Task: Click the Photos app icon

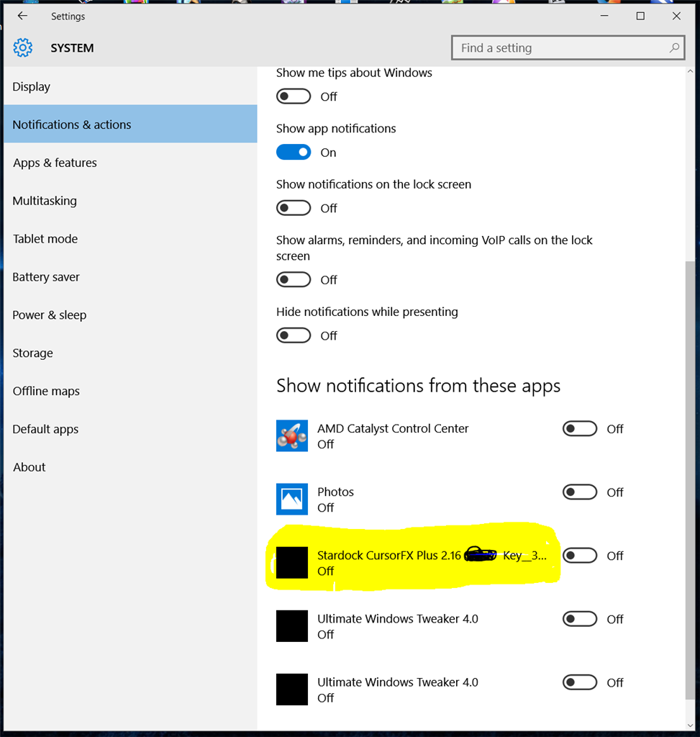Action: pos(292,499)
